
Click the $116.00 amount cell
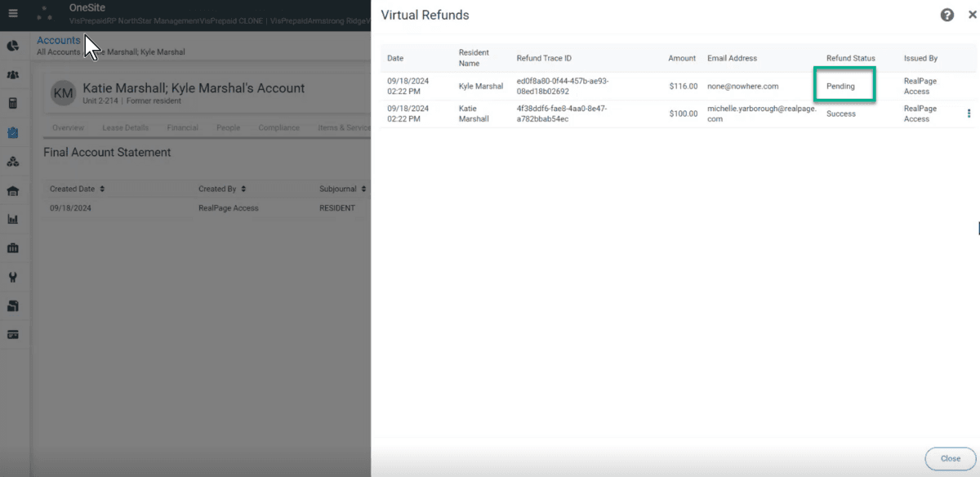tap(683, 86)
